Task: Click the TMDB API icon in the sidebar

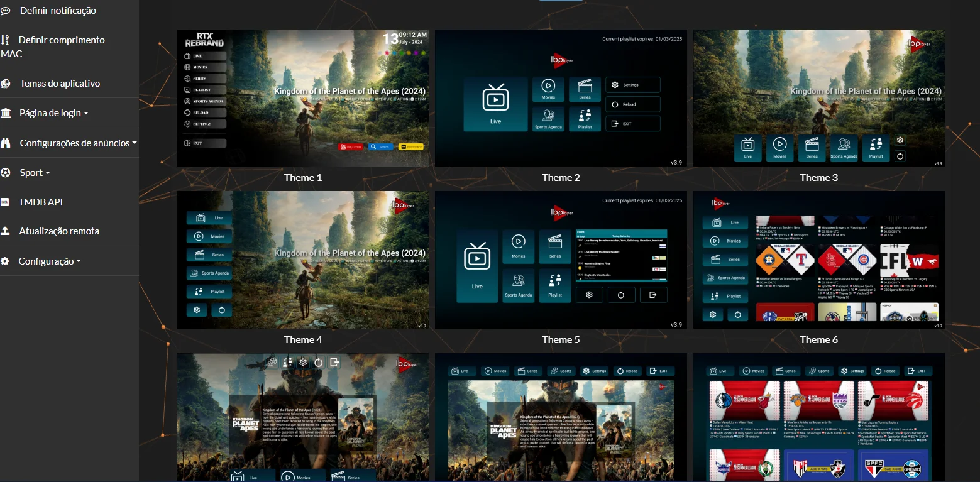Action: tap(5, 202)
